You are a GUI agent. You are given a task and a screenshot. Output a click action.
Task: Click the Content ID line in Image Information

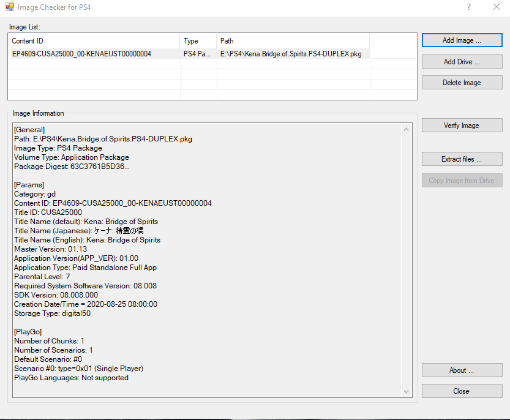(113, 203)
